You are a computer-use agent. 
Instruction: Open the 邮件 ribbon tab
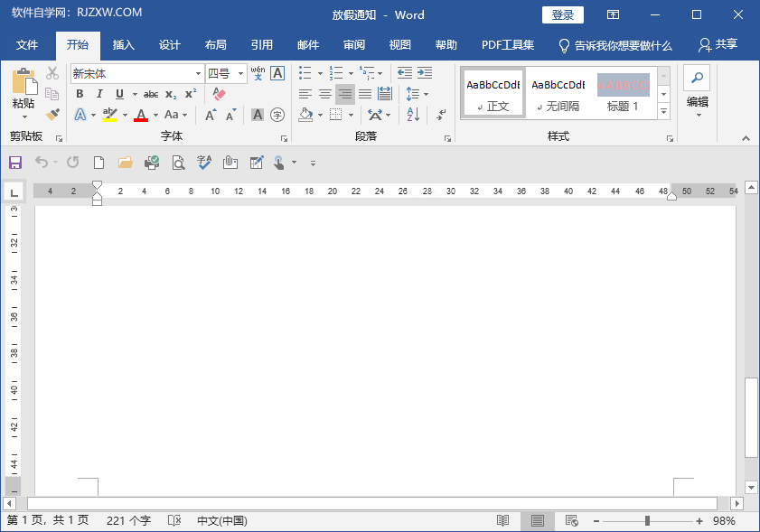coord(307,44)
